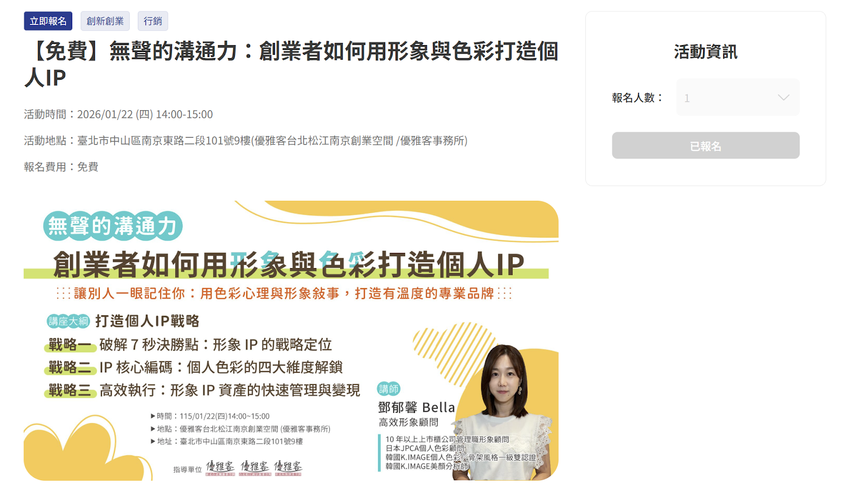Click the event title heading text
868x503 pixels.
tap(291, 64)
